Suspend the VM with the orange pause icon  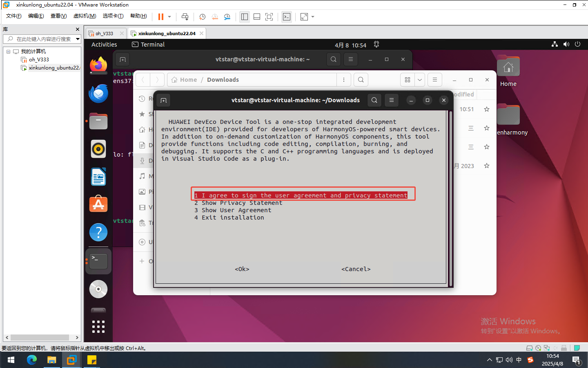161,17
